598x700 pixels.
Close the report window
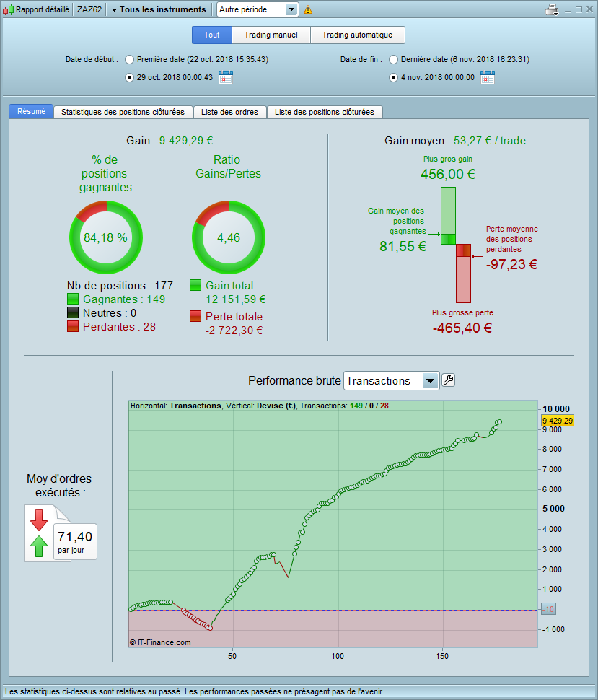click(589, 9)
